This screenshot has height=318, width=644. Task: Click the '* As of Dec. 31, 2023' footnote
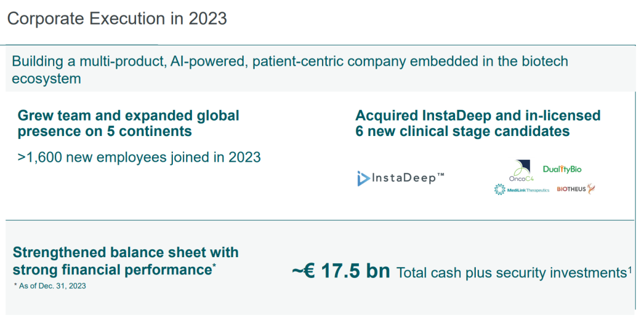pyautogui.click(x=50, y=286)
